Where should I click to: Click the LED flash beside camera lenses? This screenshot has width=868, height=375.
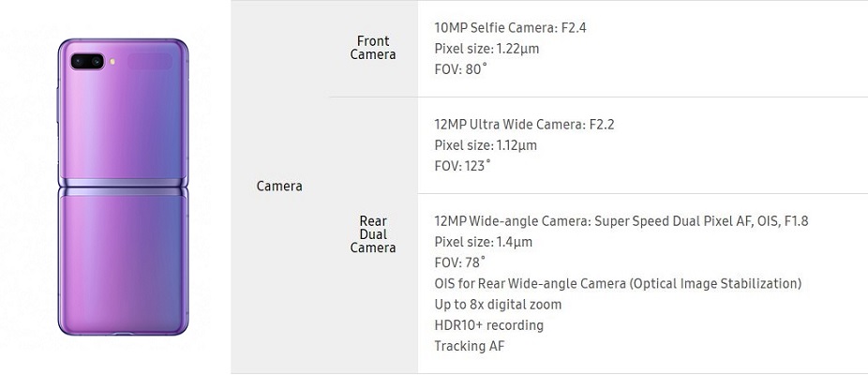point(112,62)
